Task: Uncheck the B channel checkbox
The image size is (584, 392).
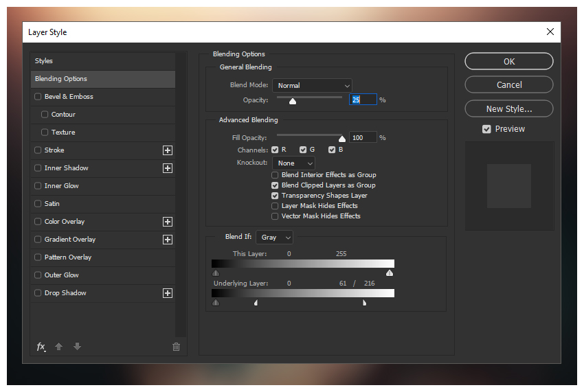Action: [x=331, y=150]
